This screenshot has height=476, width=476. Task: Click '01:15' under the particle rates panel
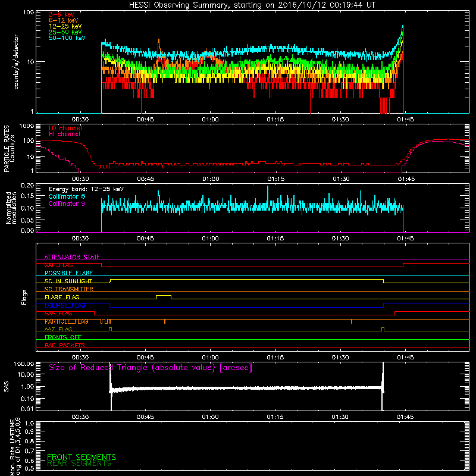click(275, 179)
